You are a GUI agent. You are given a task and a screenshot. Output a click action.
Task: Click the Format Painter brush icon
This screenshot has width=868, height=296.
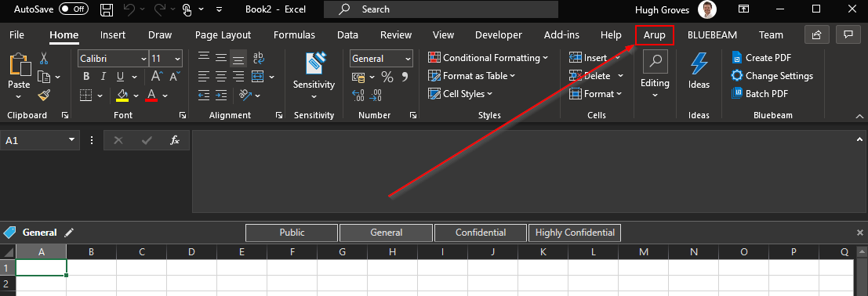[44, 96]
